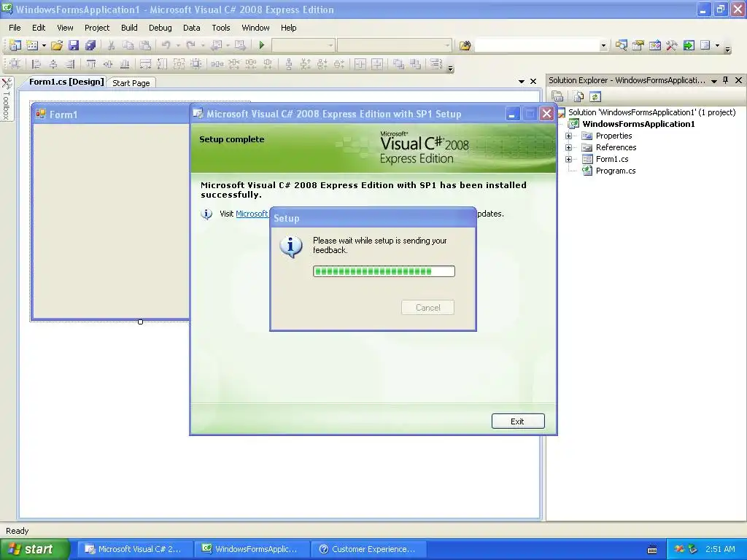Image resolution: width=747 pixels, height=560 pixels.
Task: Open the Toolbox hammer and wrench icon
Action: [x=672, y=45]
